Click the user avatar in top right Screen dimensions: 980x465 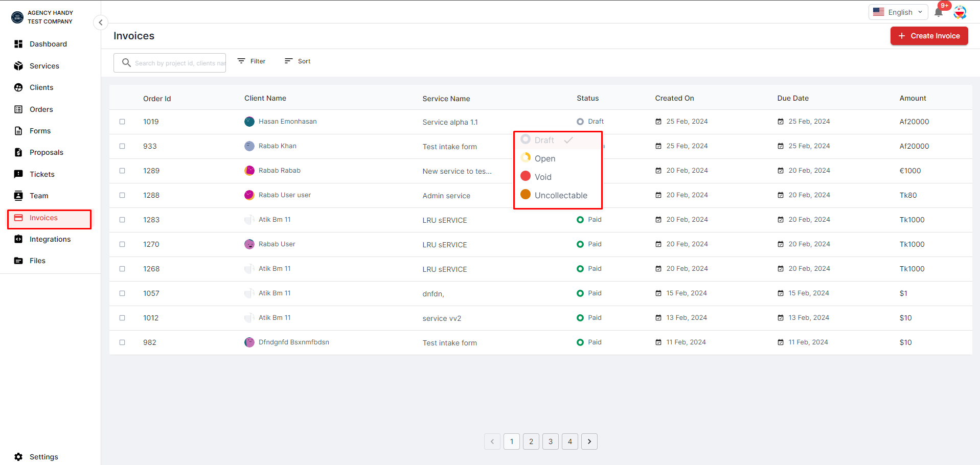coord(960,12)
